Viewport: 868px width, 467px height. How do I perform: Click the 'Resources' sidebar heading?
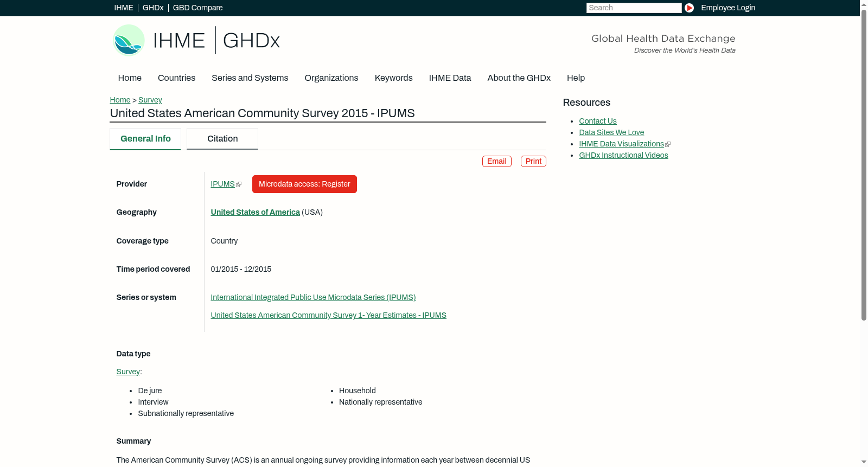586,103
